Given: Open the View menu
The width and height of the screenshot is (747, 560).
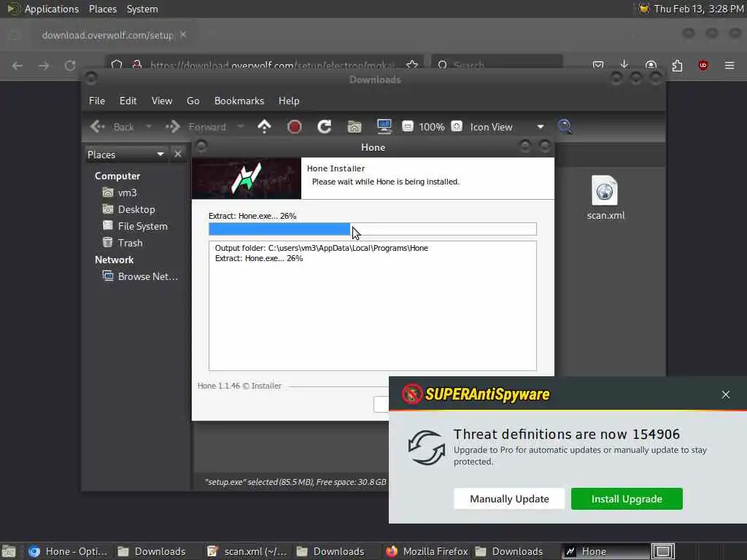Looking at the screenshot, I should (161, 101).
